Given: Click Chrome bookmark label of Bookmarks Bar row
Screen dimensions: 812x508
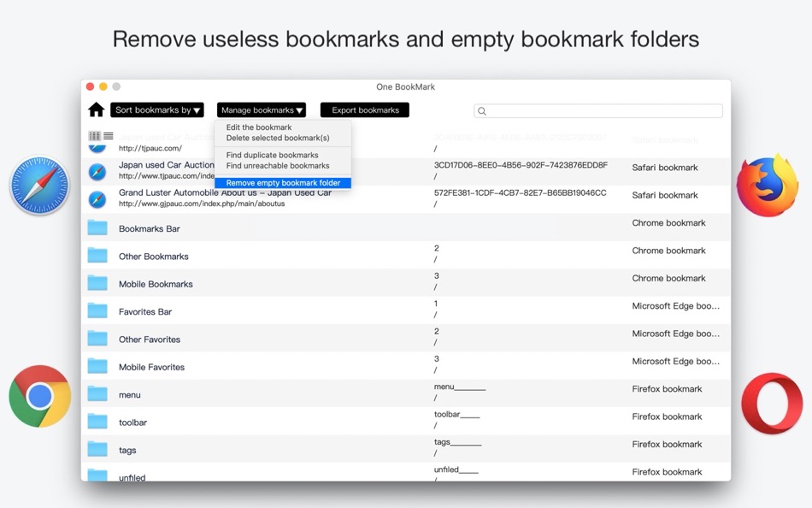Looking at the screenshot, I should pyautogui.click(x=668, y=223).
